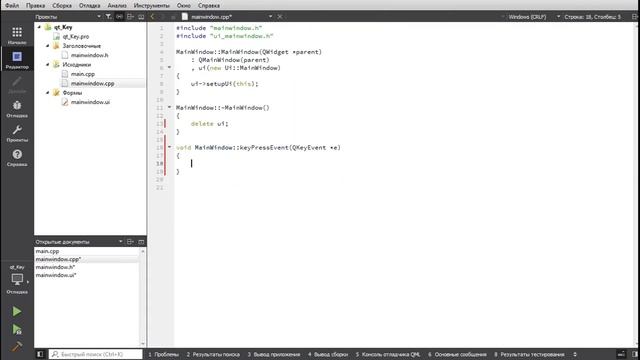
Task: Show 4 Вывод сборки pane
Action: click(328, 354)
